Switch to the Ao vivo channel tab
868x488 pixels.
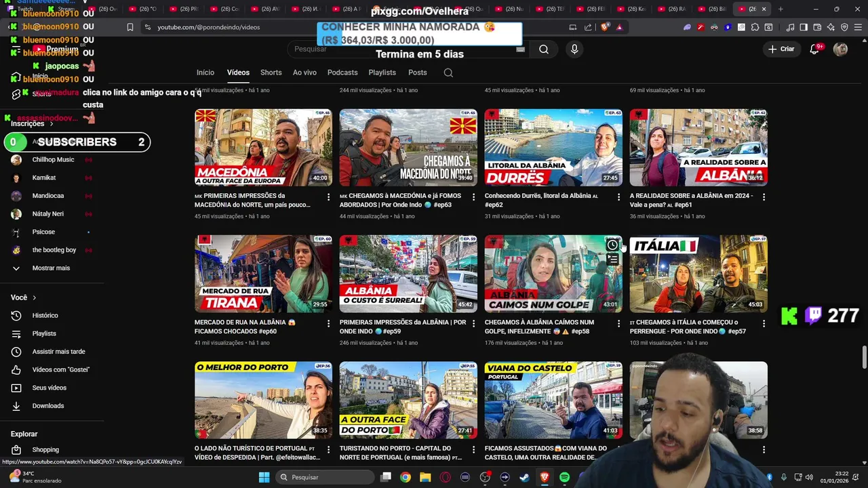[304, 73]
